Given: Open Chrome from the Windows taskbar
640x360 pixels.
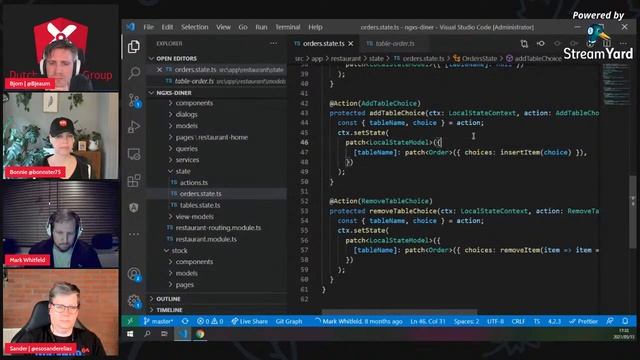Looking at the screenshot, I should (200, 334).
